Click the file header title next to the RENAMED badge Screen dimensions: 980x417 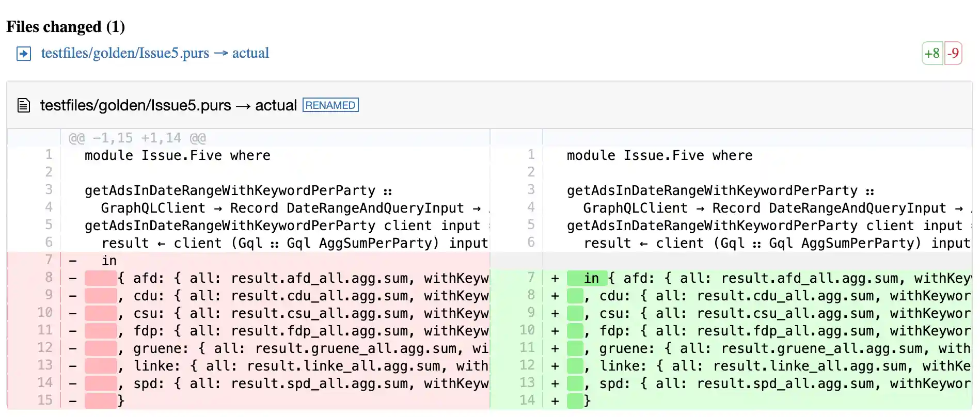(x=168, y=105)
